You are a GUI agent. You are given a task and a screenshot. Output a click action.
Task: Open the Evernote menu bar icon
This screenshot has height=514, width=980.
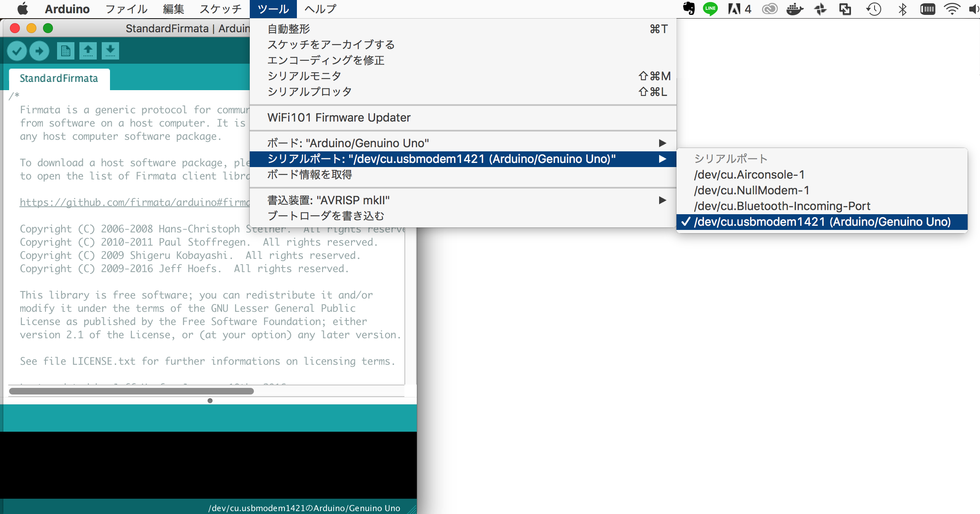coord(689,9)
